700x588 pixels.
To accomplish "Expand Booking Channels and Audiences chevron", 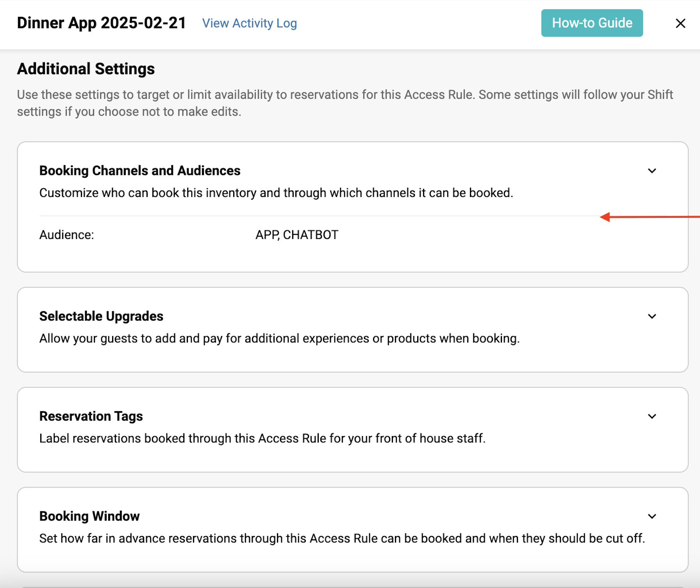I will click(652, 171).
